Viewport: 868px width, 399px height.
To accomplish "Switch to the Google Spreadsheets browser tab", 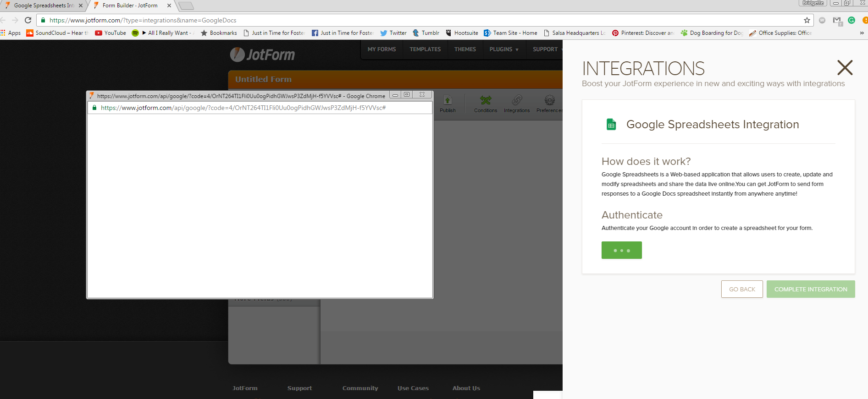I will (43, 5).
